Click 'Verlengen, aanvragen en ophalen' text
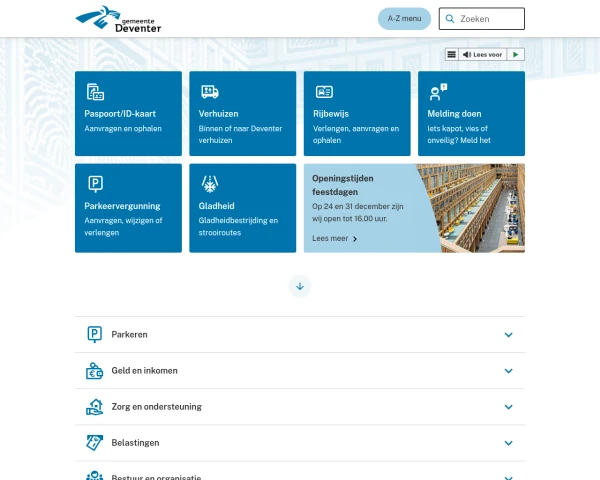 356,134
